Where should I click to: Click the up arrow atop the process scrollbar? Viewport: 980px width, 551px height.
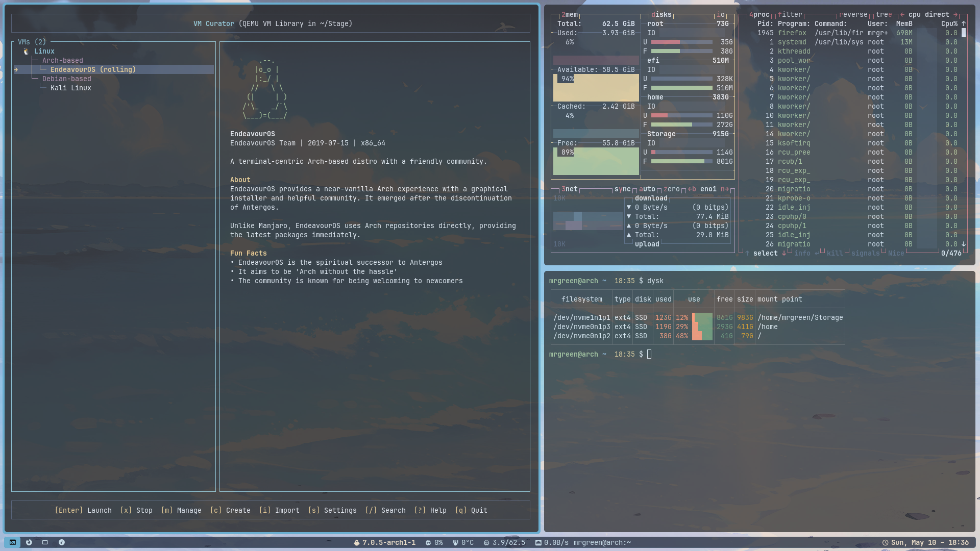click(x=964, y=23)
